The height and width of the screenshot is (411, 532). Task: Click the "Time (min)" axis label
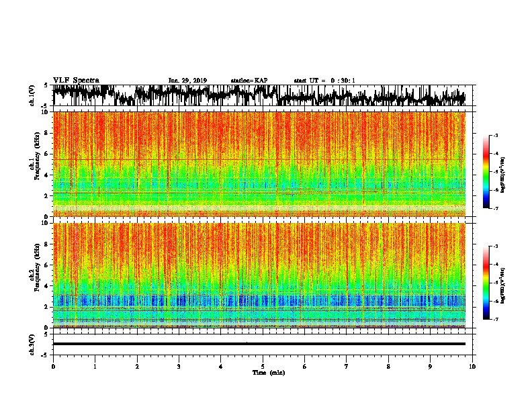269,373
